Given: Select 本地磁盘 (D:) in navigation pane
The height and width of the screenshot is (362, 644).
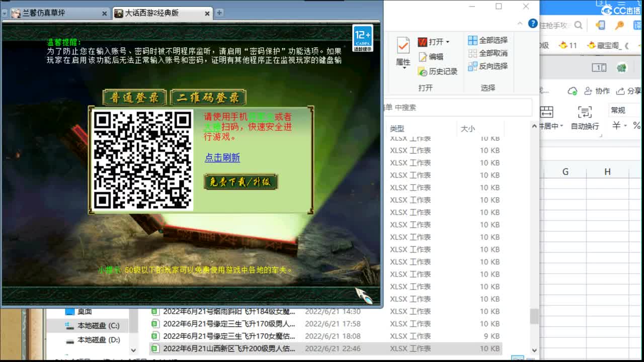Looking at the screenshot, I should tap(93, 340).
